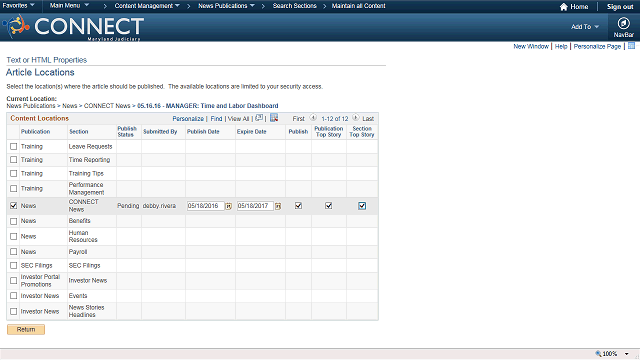Click the Home house icon
Viewport: 640px width, 360px height.
[564, 7]
